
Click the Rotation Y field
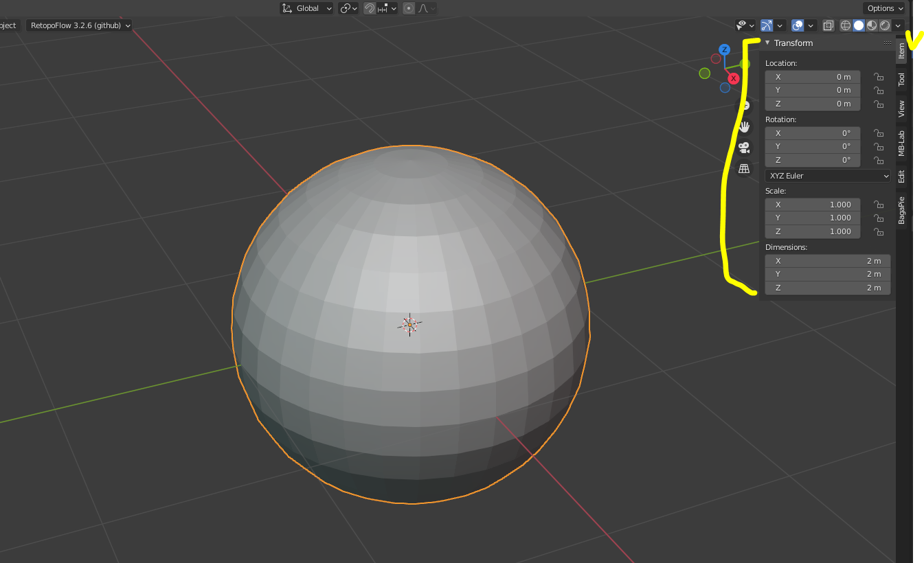click(813, 146)
